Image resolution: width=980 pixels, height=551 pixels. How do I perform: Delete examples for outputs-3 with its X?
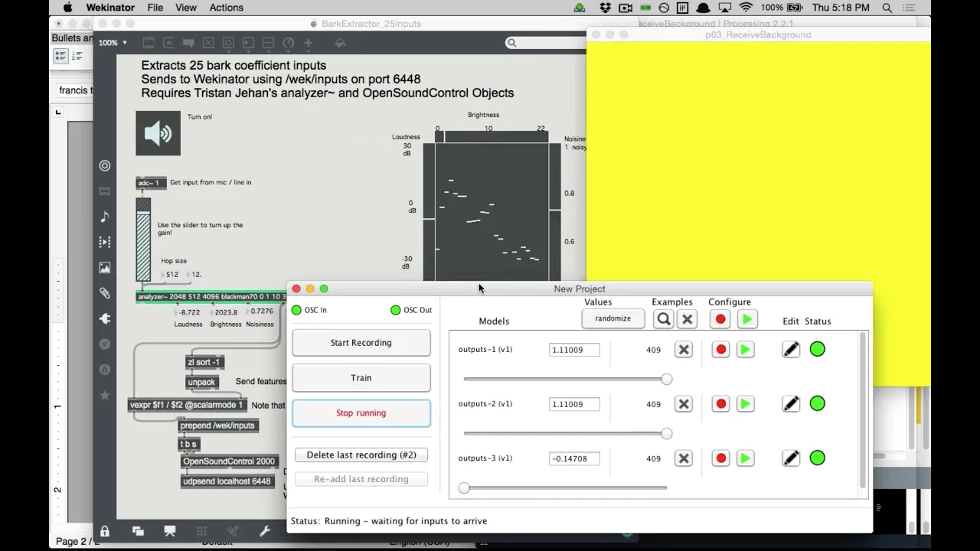pos(684,458)
